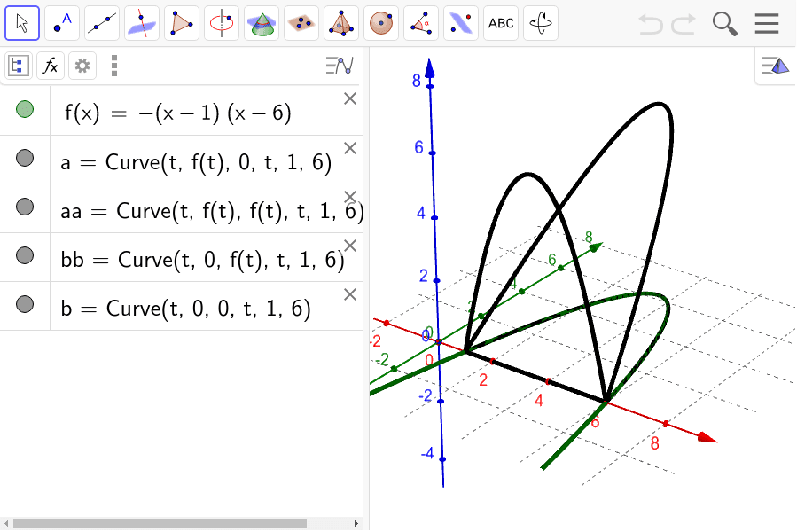797x532 pixels.
Task: Select the Move tool
Action: pyautogui.click(x=21, y=22)
